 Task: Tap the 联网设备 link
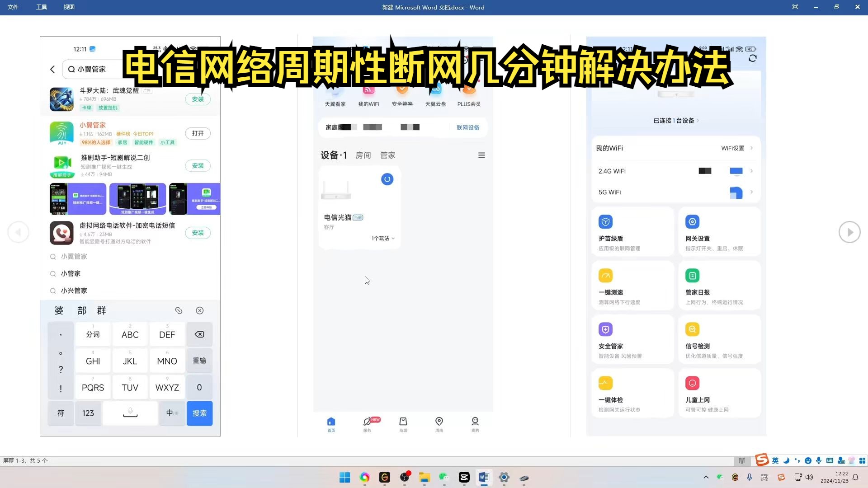tap(468, 127)
